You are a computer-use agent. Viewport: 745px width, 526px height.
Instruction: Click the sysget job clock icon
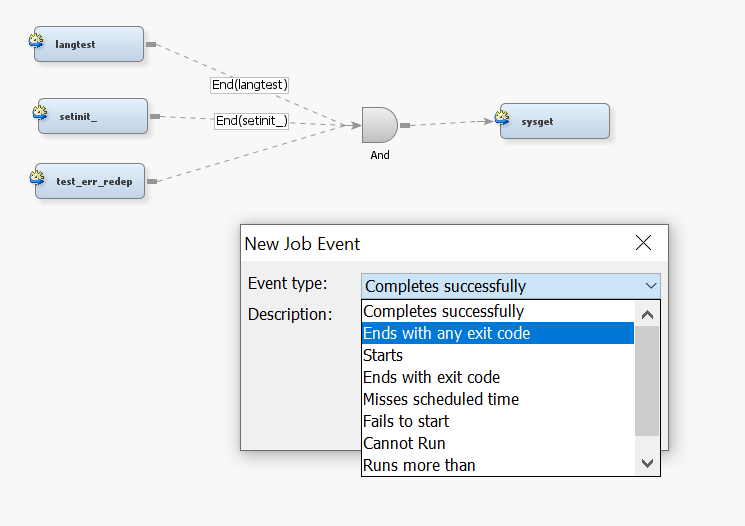pos(503,117)
